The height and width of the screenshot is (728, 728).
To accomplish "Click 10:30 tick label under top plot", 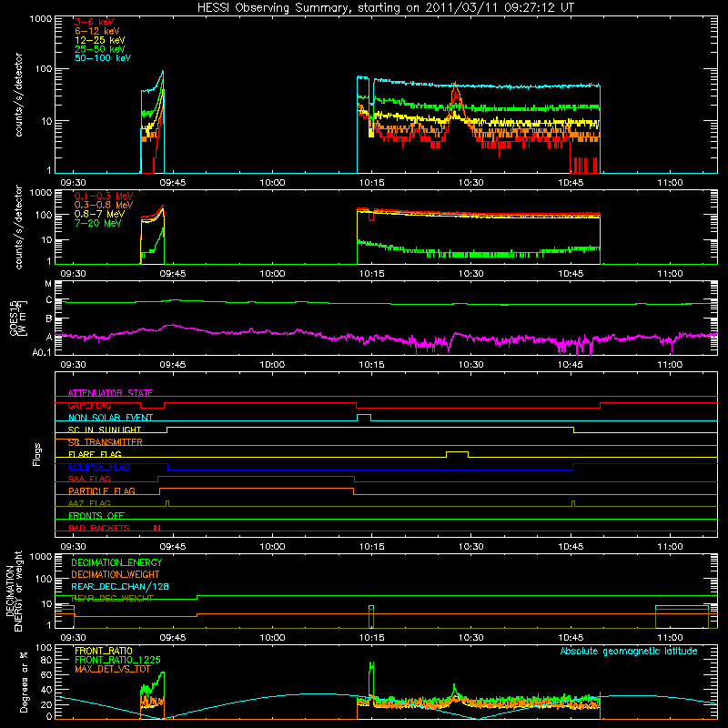I will coord(470,183).
